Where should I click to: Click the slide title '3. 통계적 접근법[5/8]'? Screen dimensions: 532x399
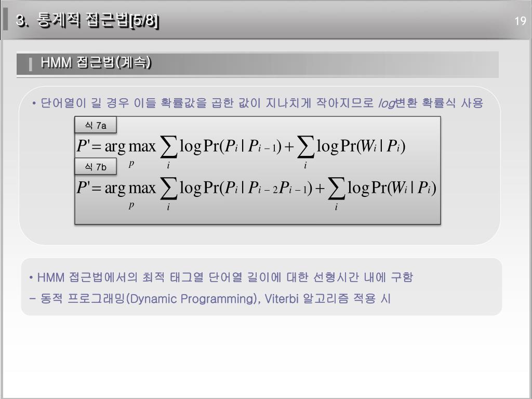87,21
